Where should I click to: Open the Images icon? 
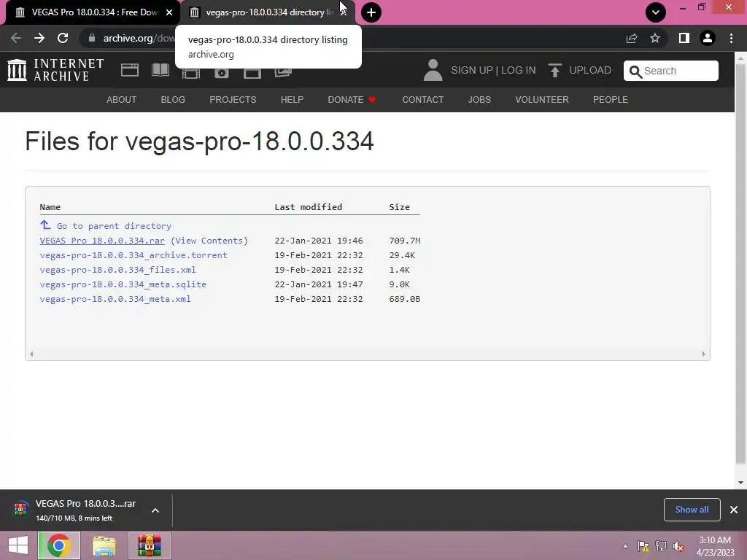tap(283, 72)
